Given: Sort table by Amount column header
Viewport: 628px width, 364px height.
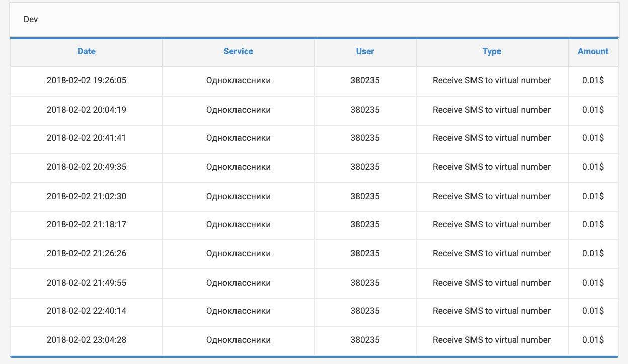Looking at the screenshot, I should (593, 51).
